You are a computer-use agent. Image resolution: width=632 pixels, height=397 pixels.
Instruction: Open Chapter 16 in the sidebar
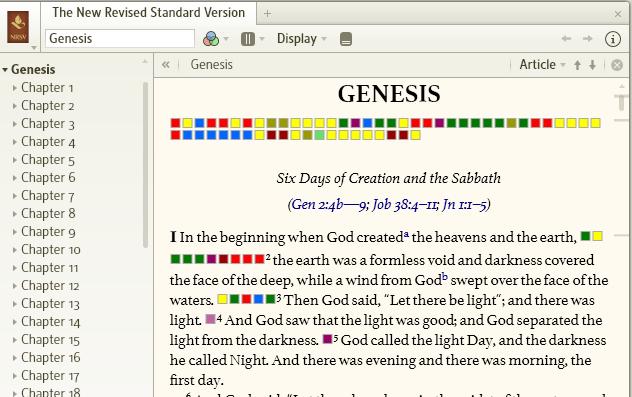tap(51, 358)
